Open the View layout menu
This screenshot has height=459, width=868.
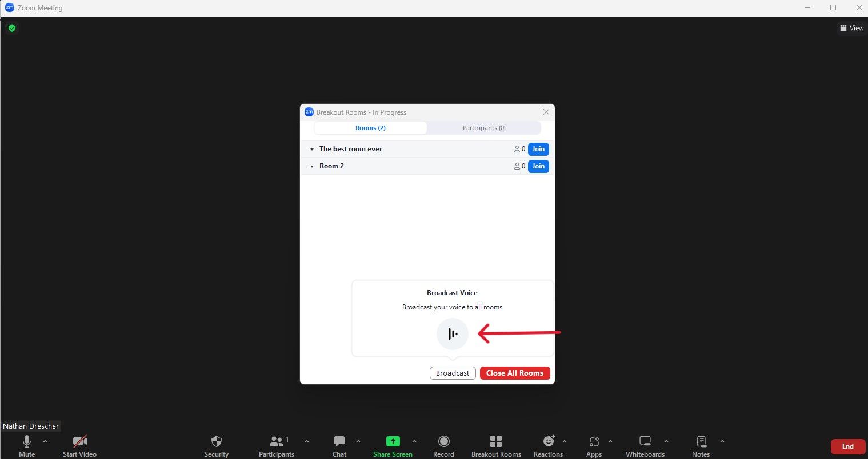(851, 28)
